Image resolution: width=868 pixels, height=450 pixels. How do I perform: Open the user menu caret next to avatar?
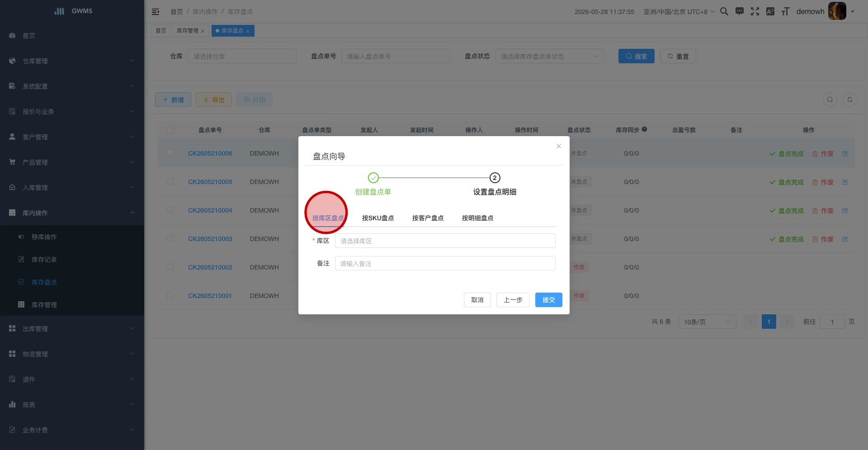(853, 12)
